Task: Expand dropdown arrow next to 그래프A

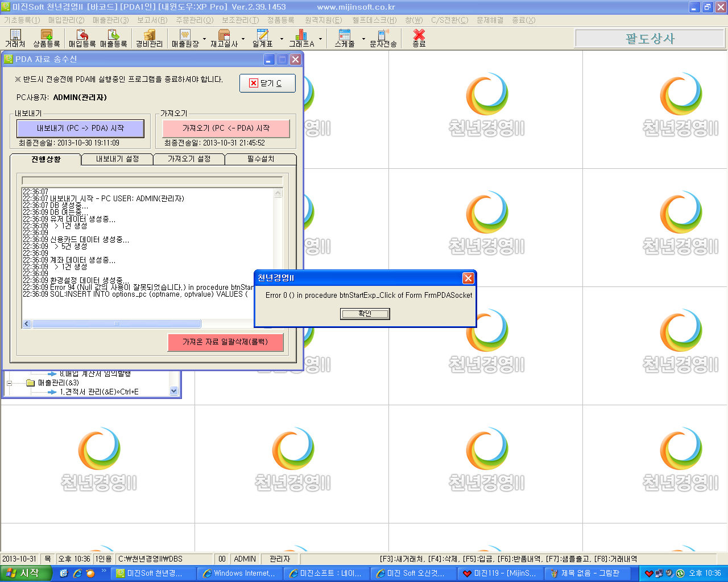Action: coord(320,39)
